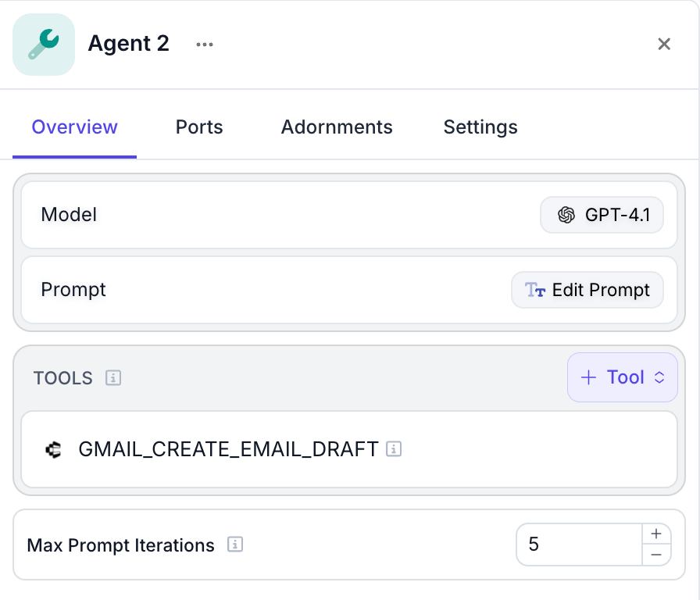Open the Ports tab

pyautogui.click(x=199, y=127)
